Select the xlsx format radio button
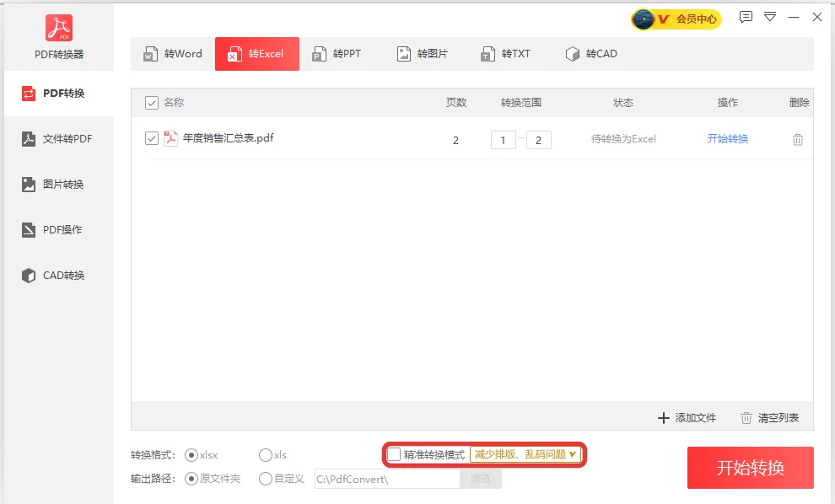This screenshot has width=835, height=504. click(191, 455)
